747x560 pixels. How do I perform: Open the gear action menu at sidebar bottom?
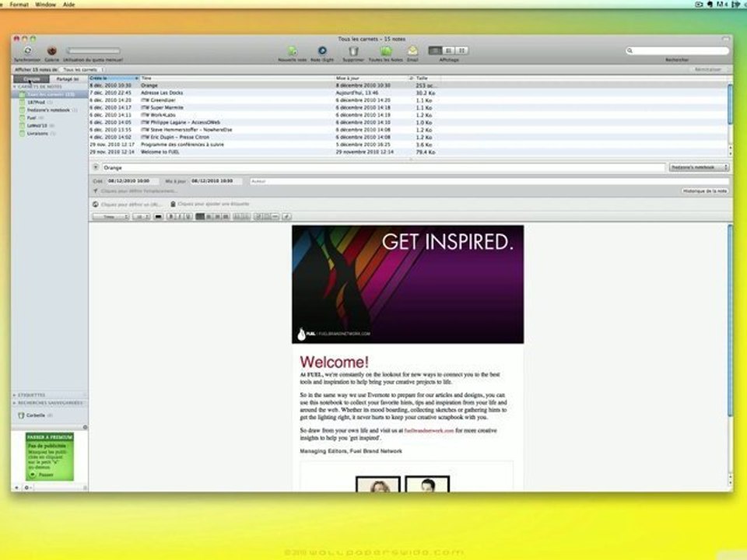[x=27, y=488]
